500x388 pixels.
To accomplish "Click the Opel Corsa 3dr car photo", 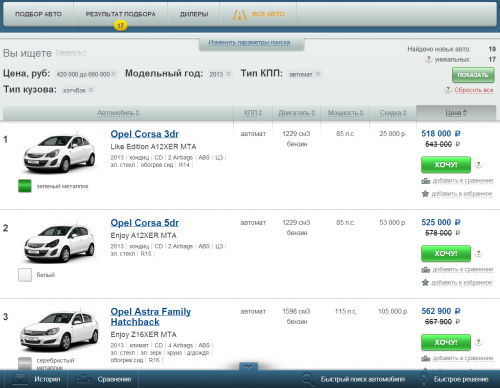I will coord(59,153).
